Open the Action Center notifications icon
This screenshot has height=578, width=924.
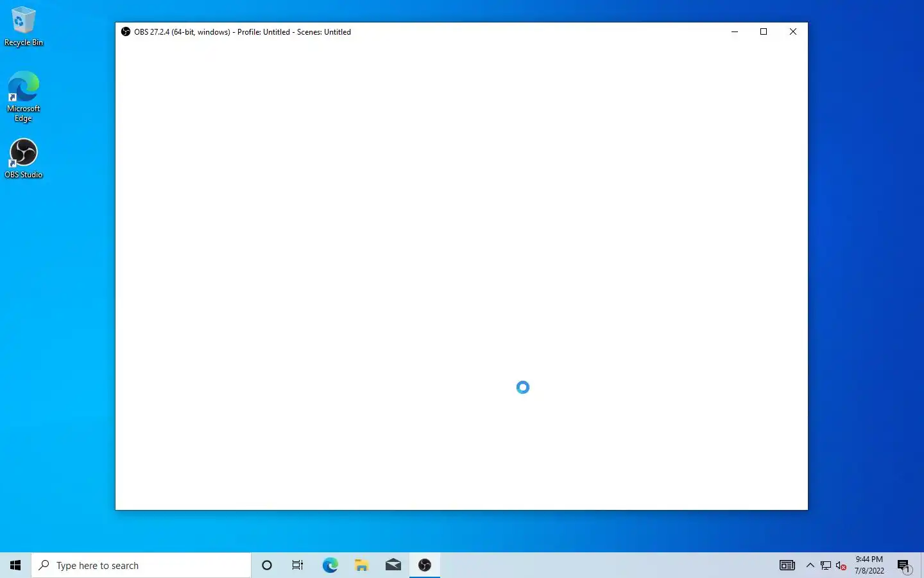pos(904,565)
